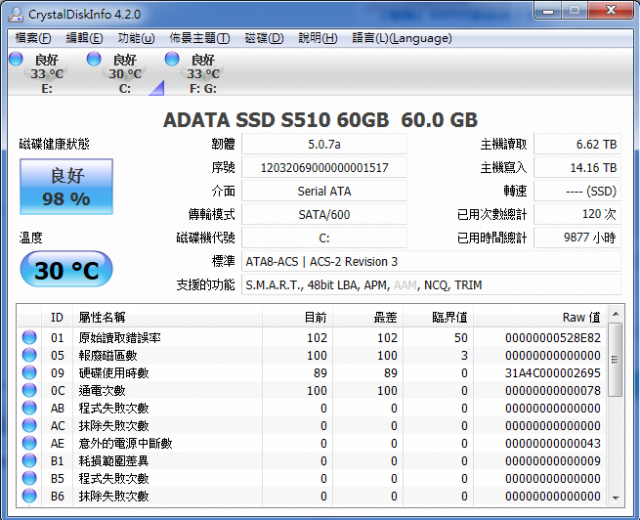This screenshot has width=640, height=520.
Task: Select the 通電次數 row
Action: [312, 390]
